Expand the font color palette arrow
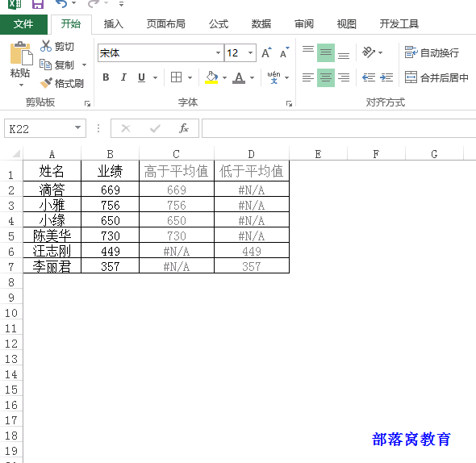This screenshot has height=463, width=476. click(252, 78)
